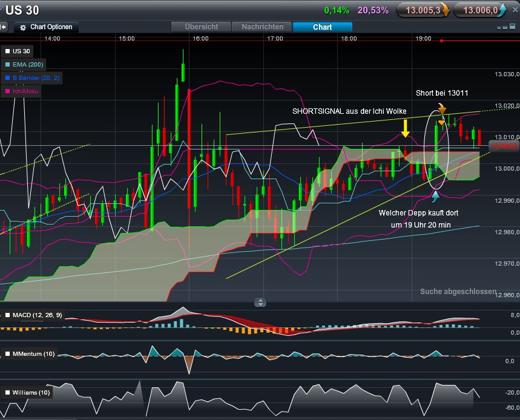520x420 pixels.
Task: Switch to the Nachrichten tab
Action: 262,27
